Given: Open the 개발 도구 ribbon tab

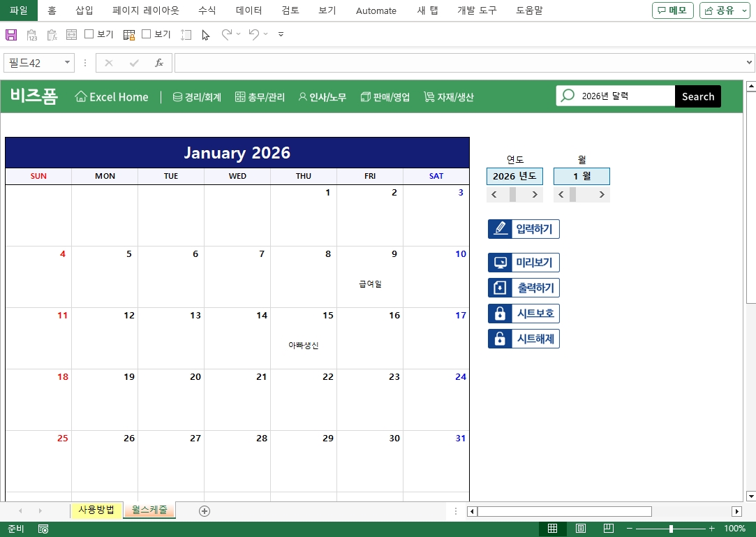Looking at the screenshot, I should pyautogui.click(x=477, y=10).
